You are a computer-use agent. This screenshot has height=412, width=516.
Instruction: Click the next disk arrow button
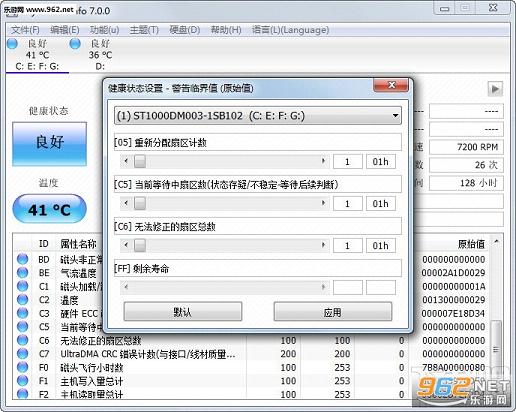(495, 89)
